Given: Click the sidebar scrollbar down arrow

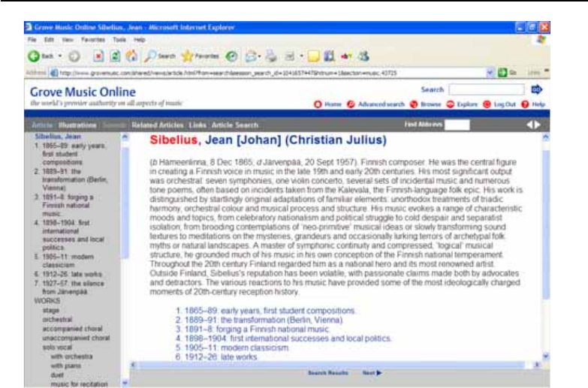Looking at the screenshot, I should click(125, 383).
